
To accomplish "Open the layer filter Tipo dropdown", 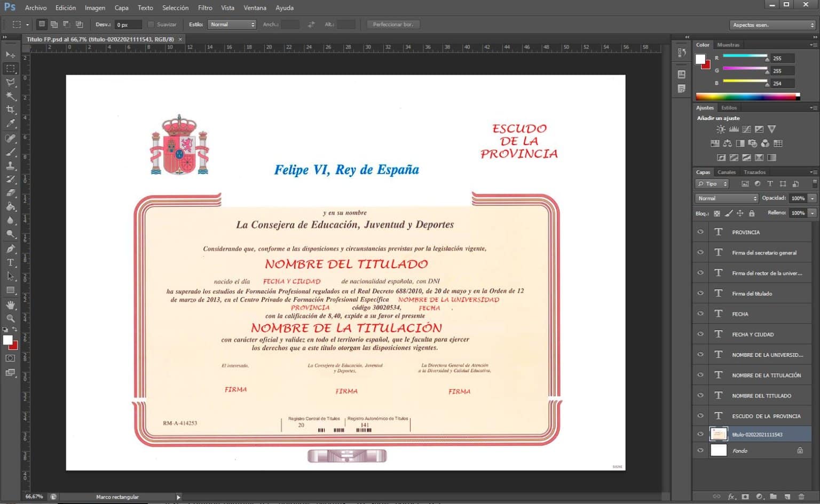I will coord(712,183).
